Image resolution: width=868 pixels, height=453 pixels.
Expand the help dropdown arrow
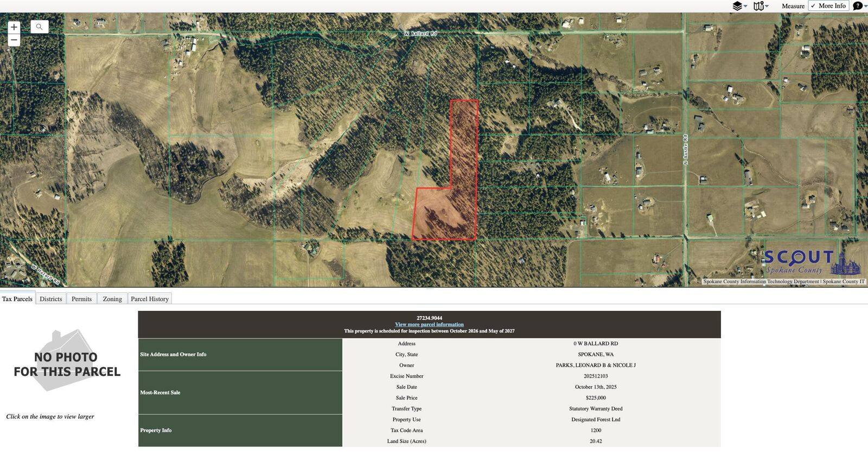[865, 6]
